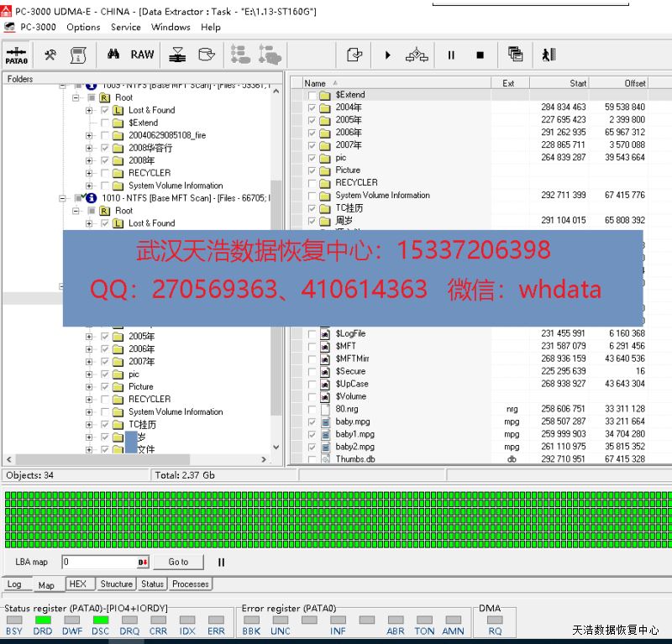Check the RECYCLER folder box in tree
This screenshot has height=644, width=672.
click(105, 173)
